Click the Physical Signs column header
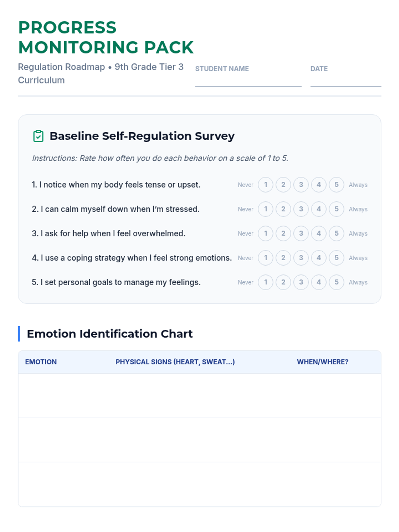 [x=175, y=362]
